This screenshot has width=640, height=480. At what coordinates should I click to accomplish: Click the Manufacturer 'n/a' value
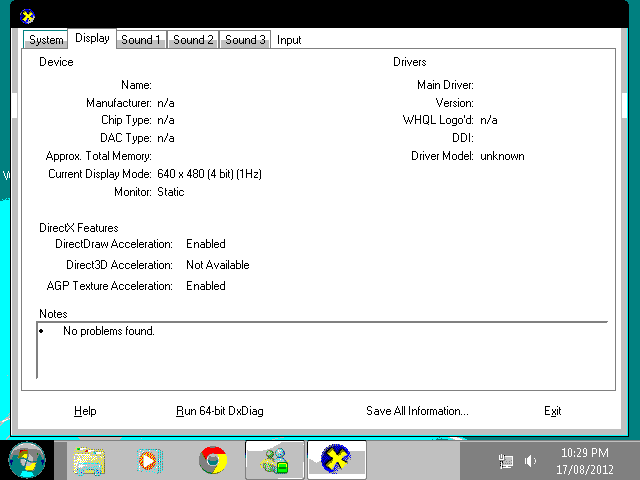point(166,103)
